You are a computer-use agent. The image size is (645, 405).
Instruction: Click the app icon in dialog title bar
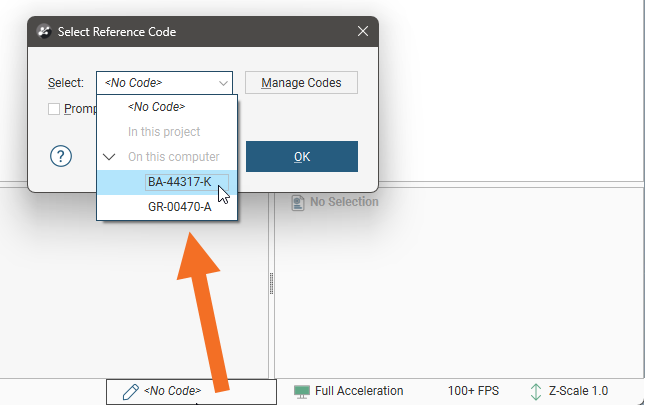(44, 31)
